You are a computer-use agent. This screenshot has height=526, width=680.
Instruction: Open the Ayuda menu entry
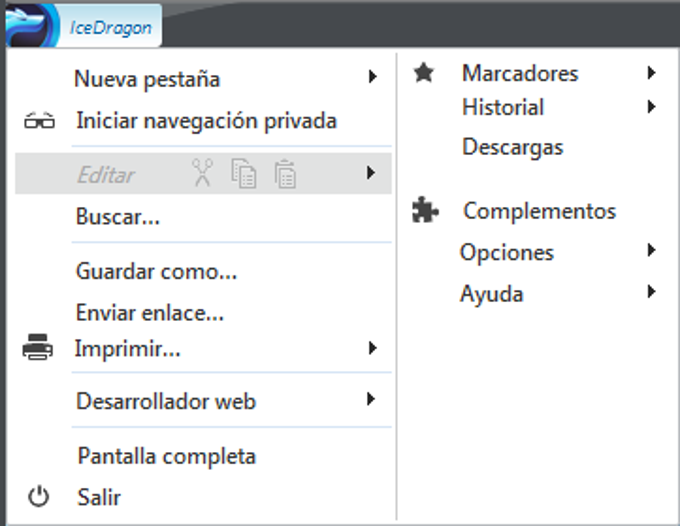pyautogui.click(x=491, y=294)
